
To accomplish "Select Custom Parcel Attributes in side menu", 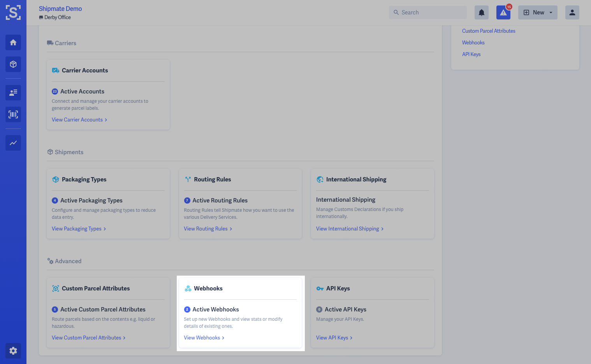I will (489, 31).
